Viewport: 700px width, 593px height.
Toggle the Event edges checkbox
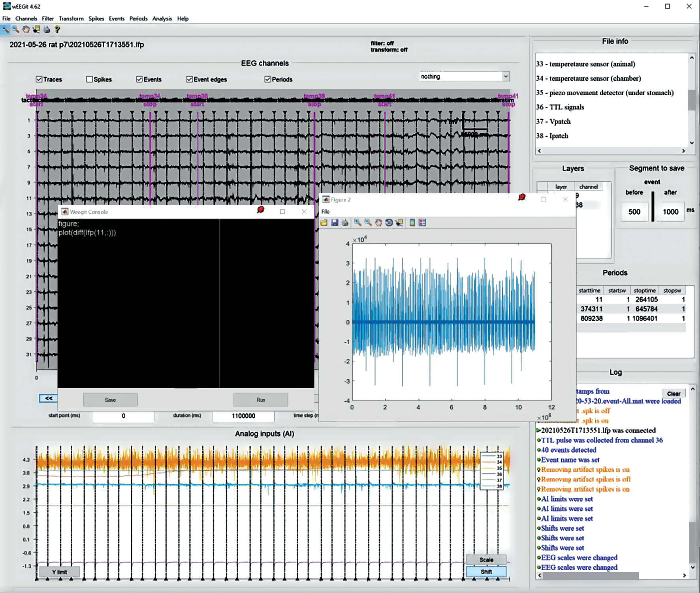coord(190,79)
